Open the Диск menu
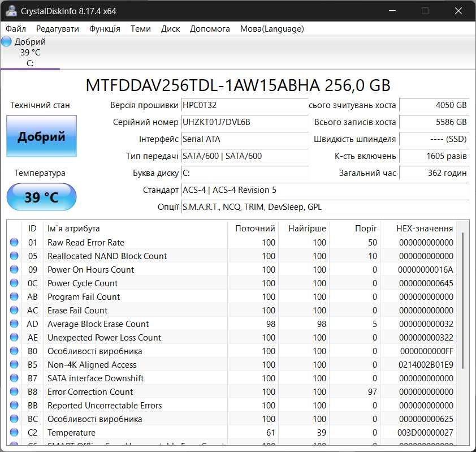476x452 pixels. 170,29
